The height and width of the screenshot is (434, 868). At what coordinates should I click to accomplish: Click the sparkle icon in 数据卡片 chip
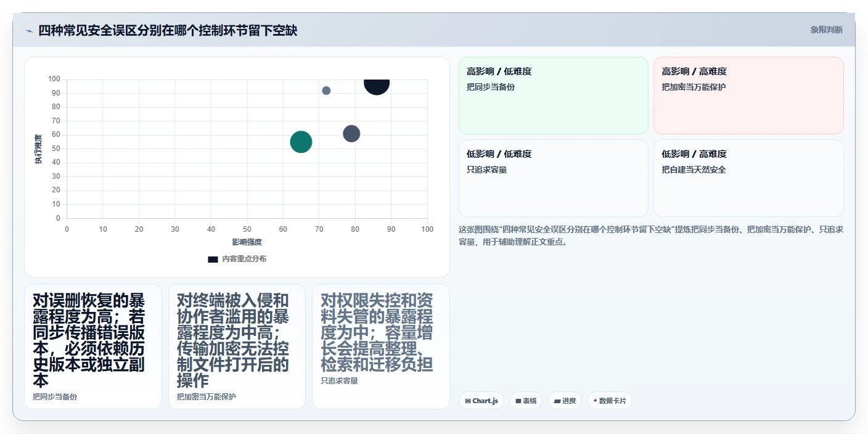click(595, 401)
